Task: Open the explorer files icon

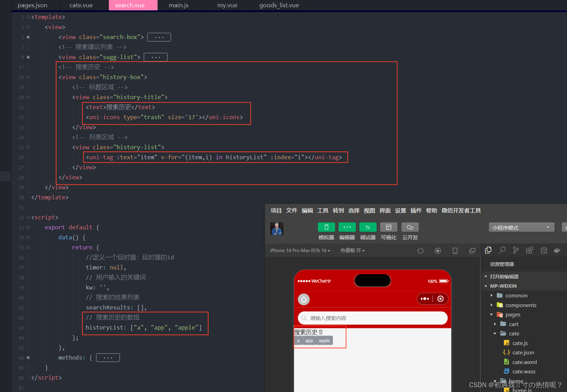Action: (488, 250)
